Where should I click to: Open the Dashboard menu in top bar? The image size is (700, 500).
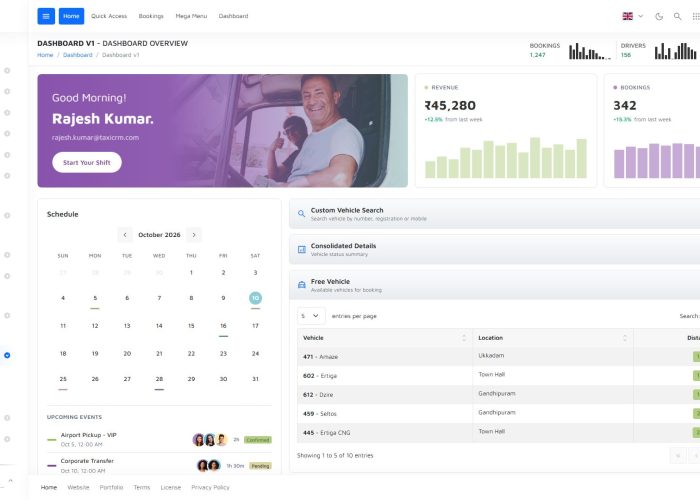(233, 16)
